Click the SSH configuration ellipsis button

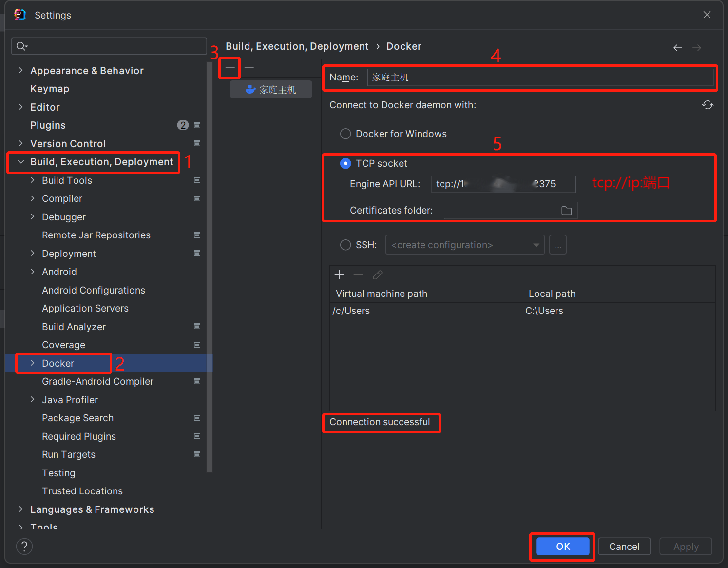pos(557,245)
